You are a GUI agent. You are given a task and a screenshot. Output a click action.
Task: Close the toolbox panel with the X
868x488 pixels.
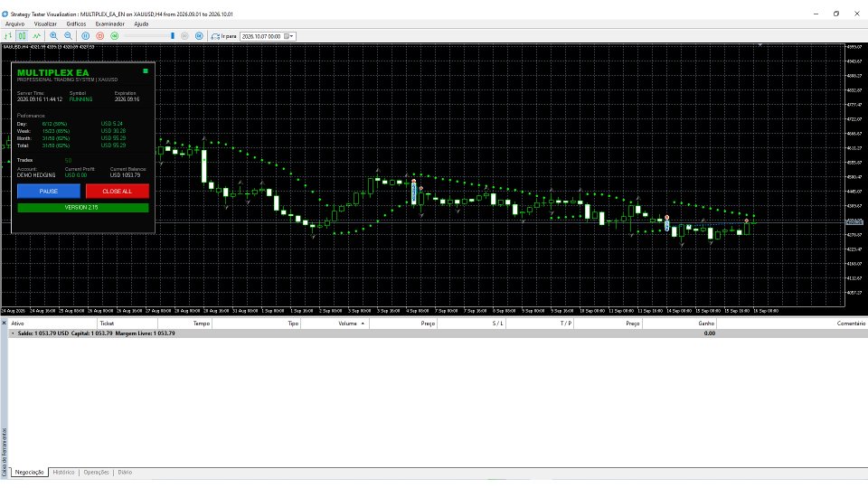click(4, 323)
